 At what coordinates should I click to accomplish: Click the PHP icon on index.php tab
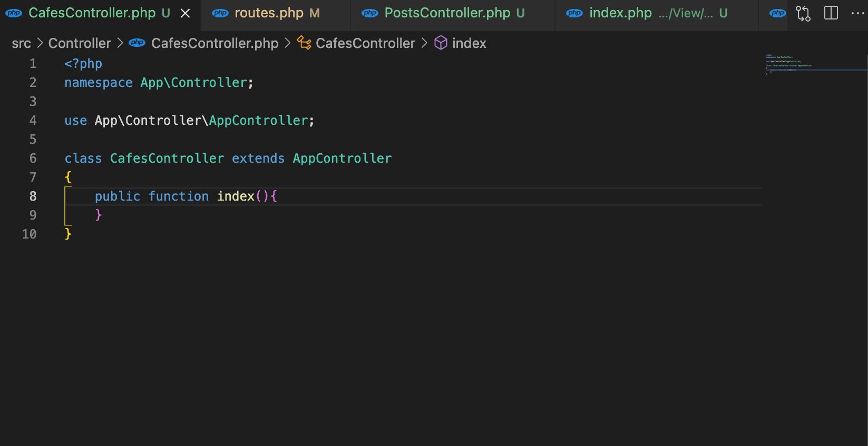574,13
